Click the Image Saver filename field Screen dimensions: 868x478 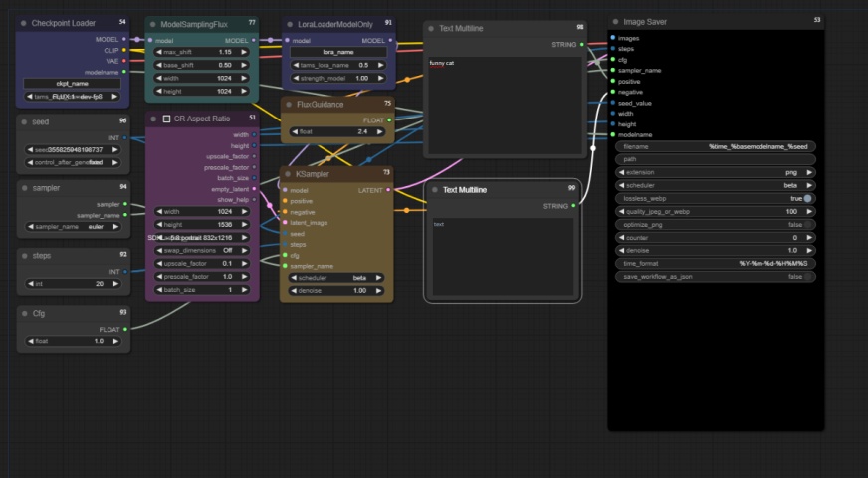716,146
